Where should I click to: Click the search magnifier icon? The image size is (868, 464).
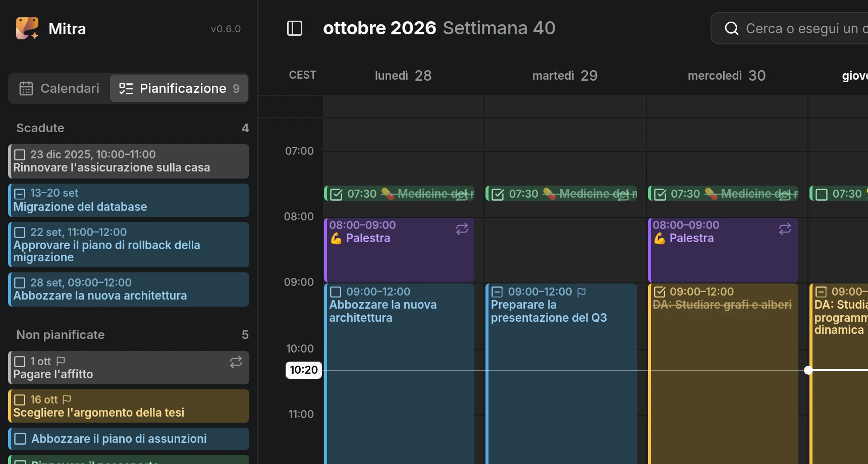coord(731,28)
